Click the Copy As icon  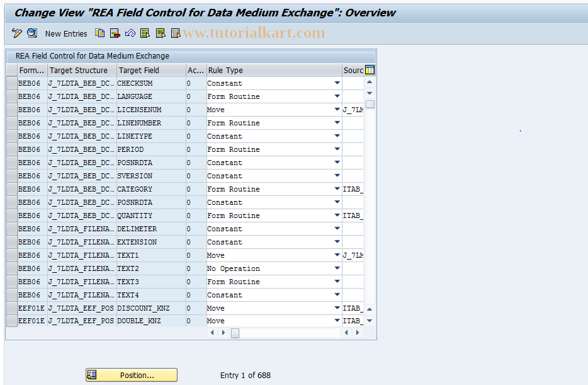click(99, 33)
